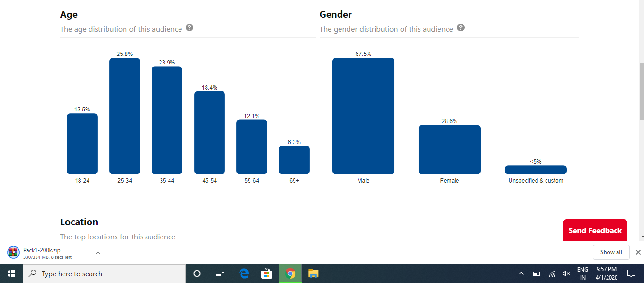Close the downloads bar

tap(638, 252)
